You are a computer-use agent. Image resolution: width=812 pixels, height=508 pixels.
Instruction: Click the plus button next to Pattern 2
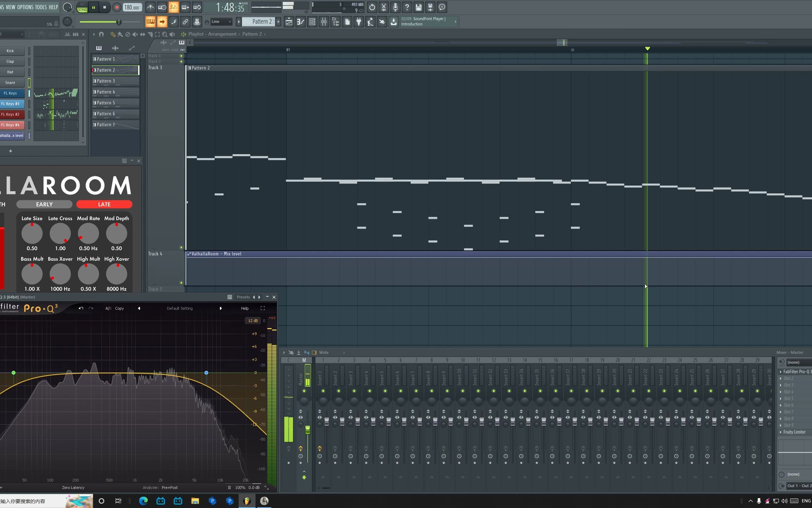(278, 22)
